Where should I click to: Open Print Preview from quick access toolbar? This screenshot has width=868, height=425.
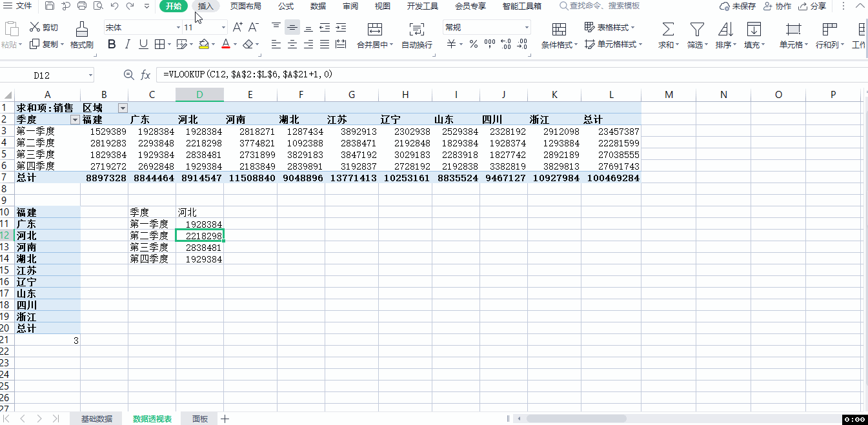point(98,6)
